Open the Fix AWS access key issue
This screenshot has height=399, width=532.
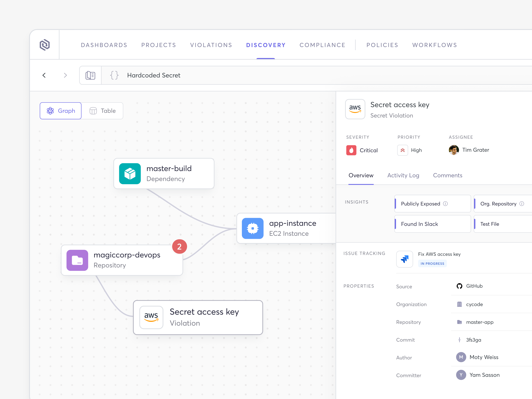click(x=439, y=254)
